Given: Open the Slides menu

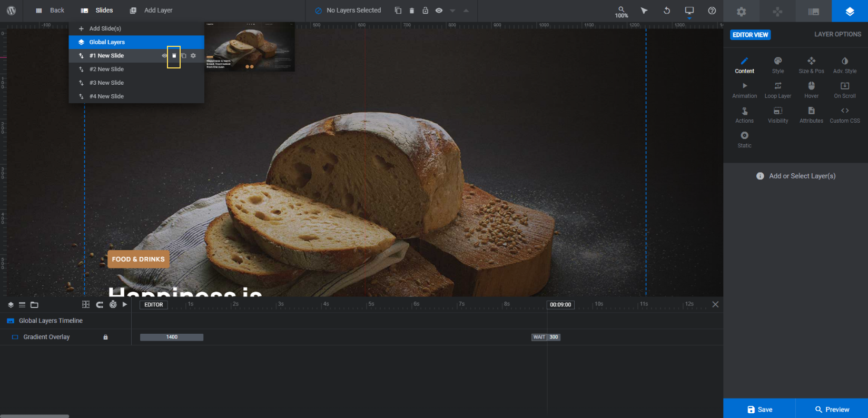Looking at the screenshot, I should [97, 11].
